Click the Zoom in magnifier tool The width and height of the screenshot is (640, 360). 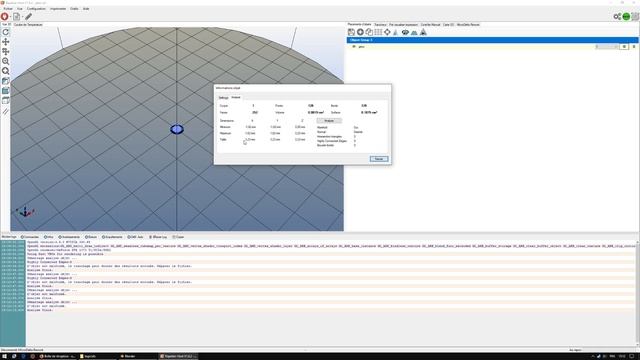pyautogui.click(x=6, y=61)
